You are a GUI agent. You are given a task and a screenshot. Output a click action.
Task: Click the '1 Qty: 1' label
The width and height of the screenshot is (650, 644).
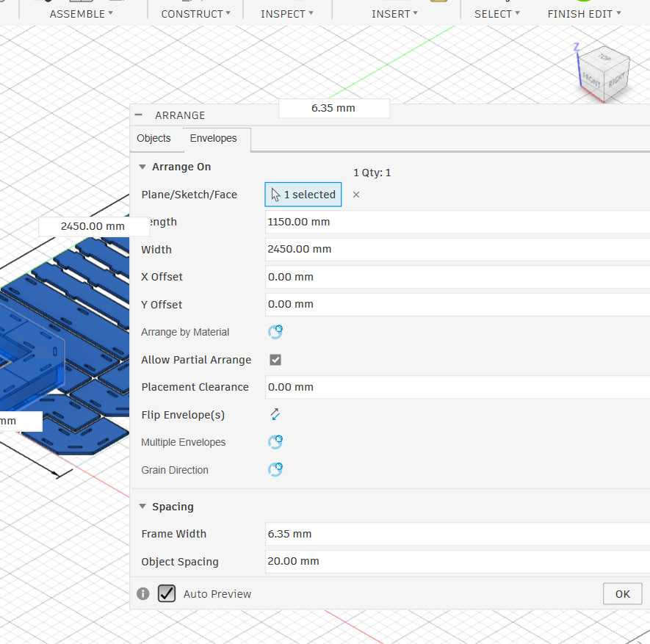(x=372, y=173)
